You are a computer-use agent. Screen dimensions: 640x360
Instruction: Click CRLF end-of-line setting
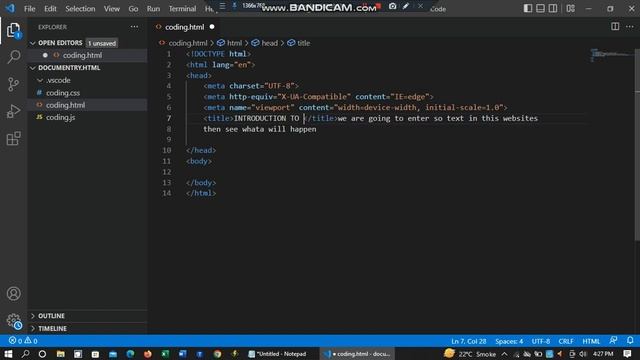coord(566,341)
